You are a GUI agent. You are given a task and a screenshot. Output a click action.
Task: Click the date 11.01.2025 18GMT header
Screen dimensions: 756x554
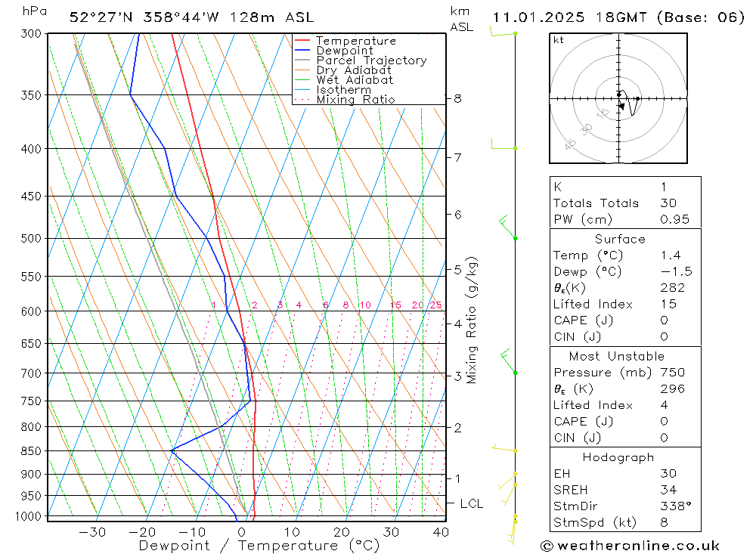pos(569,17)
